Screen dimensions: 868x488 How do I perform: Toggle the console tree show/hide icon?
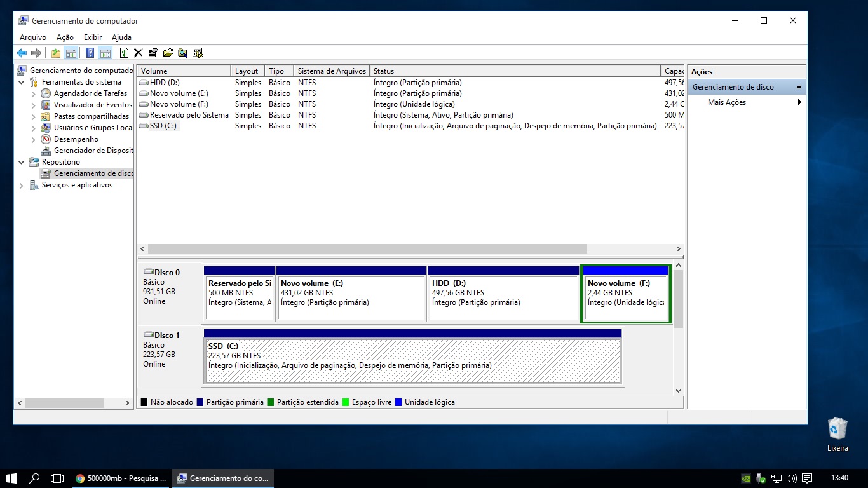[x=71, y=53]
